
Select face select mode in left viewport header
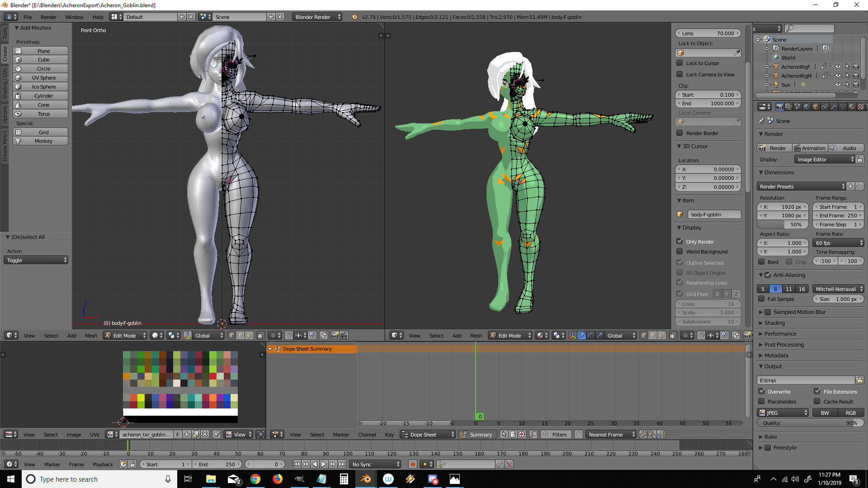pyautogui.click(x=249, y=335)
